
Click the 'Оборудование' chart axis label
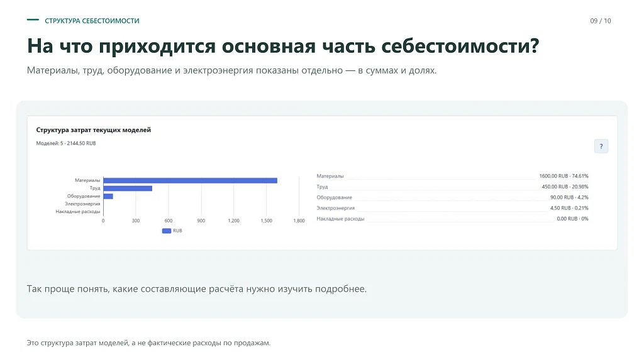[84, 196]
